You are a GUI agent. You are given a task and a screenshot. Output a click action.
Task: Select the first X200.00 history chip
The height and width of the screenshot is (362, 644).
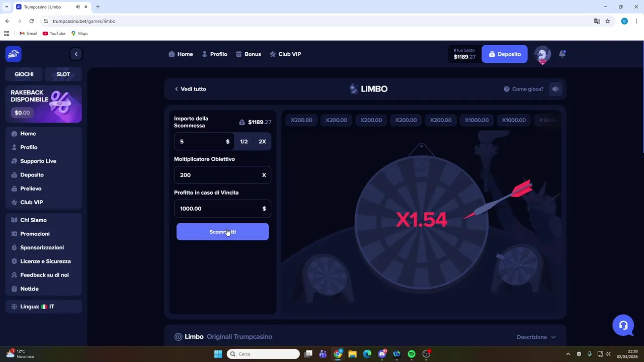tap(301, 120)
